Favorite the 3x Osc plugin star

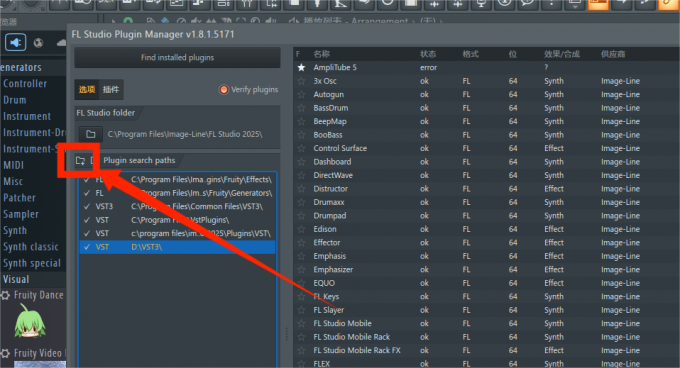click(x=301, y=81)
